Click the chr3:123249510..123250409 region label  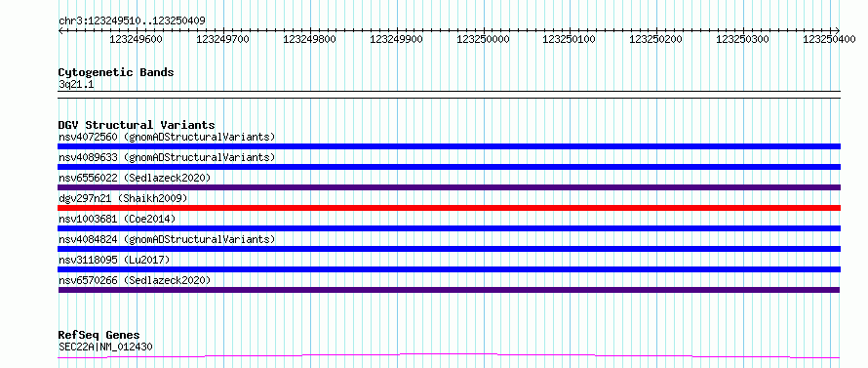point(132,20)
